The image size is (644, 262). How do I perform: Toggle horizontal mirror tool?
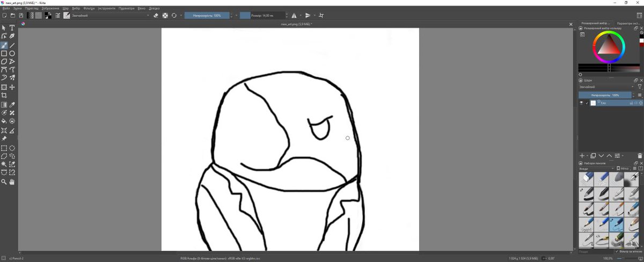(294, 16)
